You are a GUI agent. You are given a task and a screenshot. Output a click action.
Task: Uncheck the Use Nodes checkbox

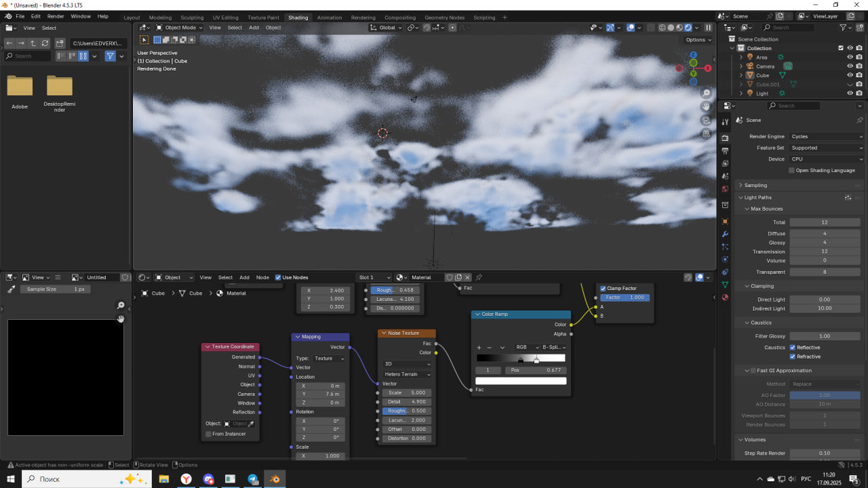coord(278,277)
